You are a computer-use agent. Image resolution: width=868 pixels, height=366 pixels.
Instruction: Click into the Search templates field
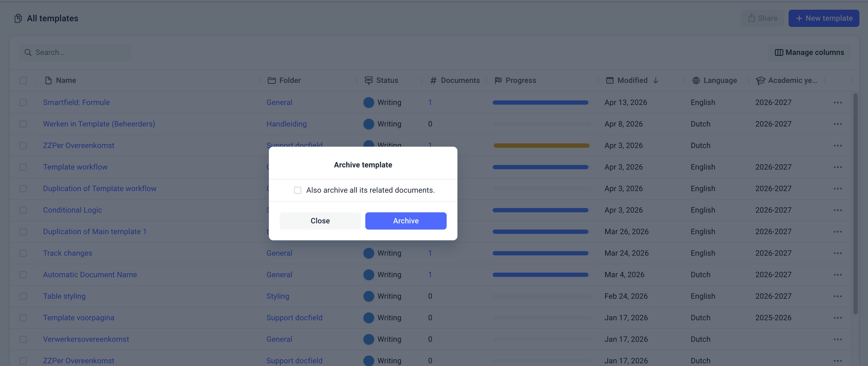click(81, 52)
